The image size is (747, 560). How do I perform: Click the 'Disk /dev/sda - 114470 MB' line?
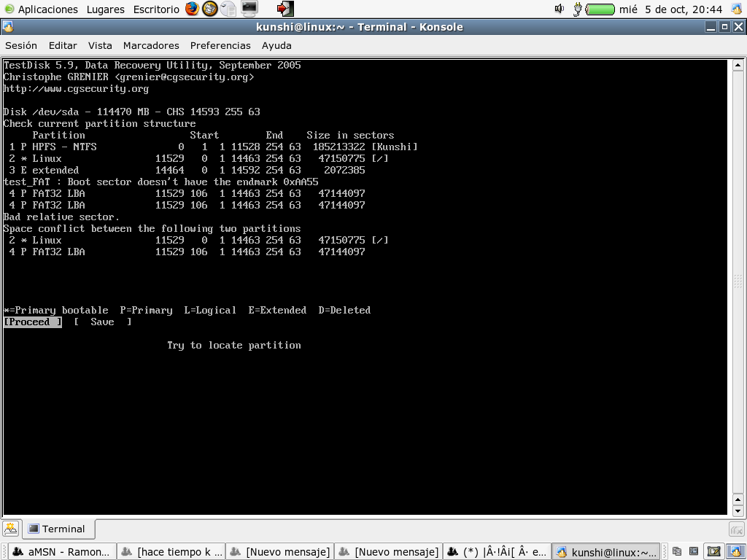(132, 112)
